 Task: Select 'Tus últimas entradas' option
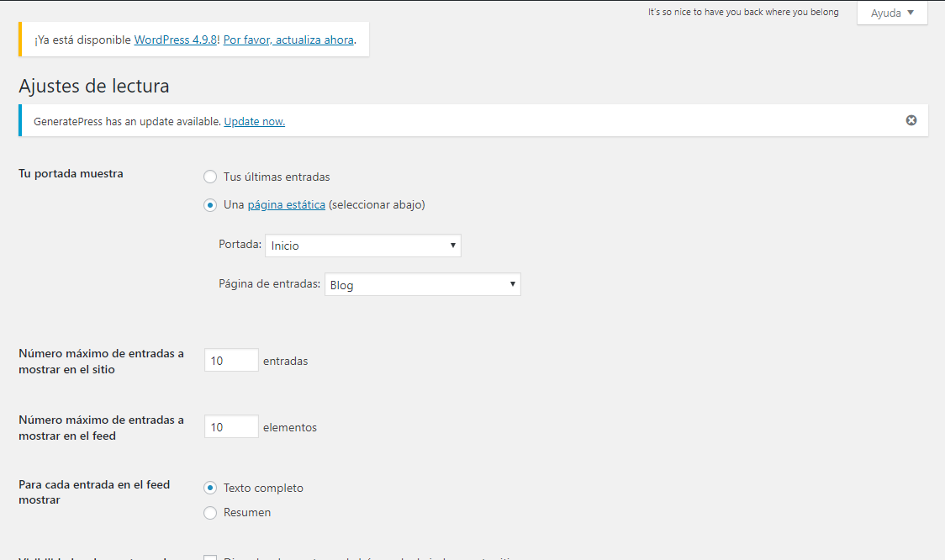[210, 177]
